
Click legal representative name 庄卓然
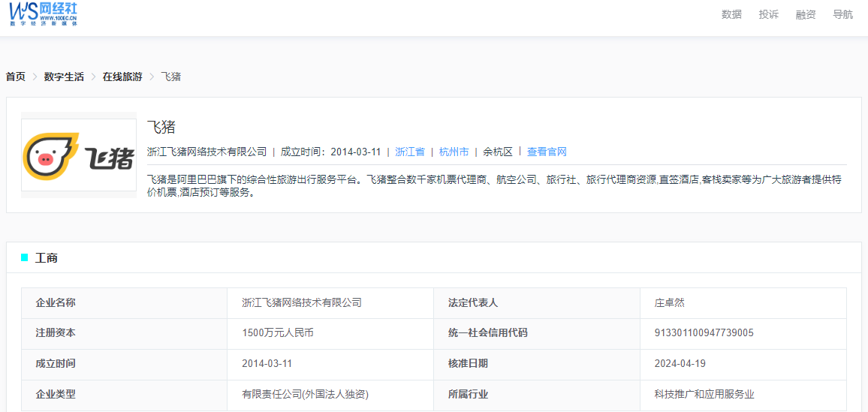click(x=669, y=303)
